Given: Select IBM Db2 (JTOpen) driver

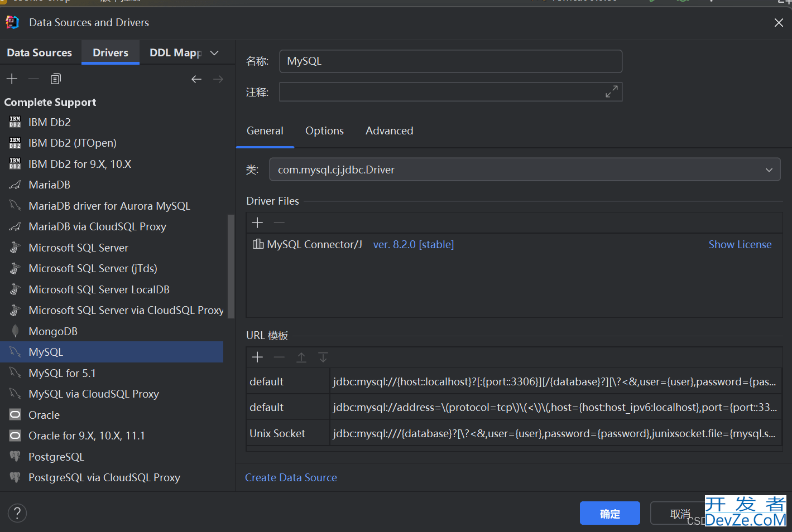Looking at the screenshot, I should coord(112,143).
